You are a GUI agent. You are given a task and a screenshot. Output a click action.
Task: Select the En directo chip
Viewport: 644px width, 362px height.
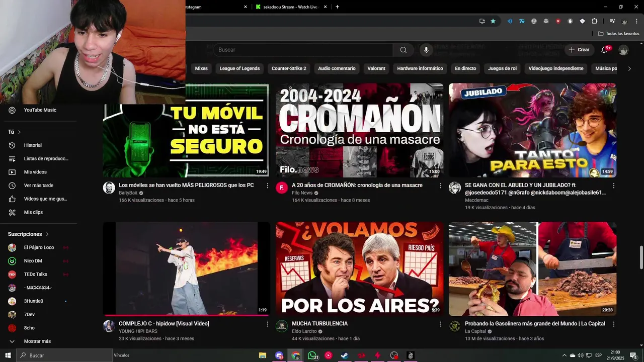click(465, 68)
